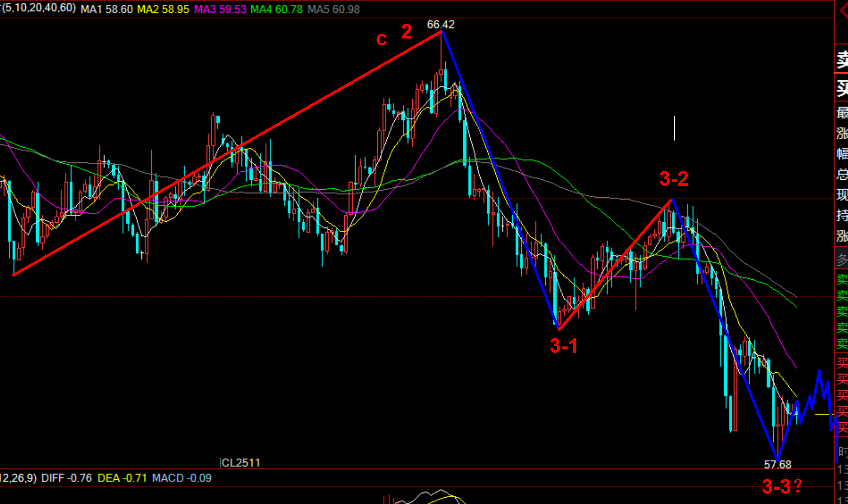Click the MA parameters (5,10,20,40,60)

pos(39,8)
